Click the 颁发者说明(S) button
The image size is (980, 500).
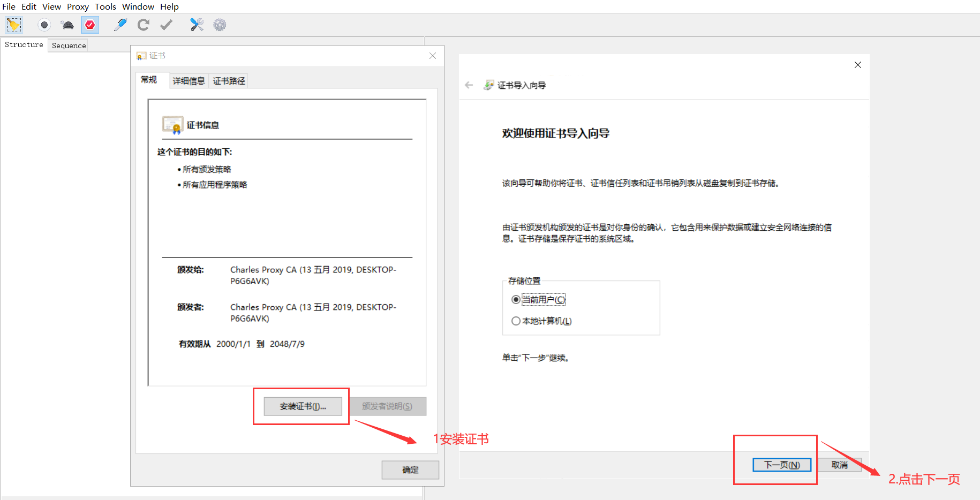[387, 406]
